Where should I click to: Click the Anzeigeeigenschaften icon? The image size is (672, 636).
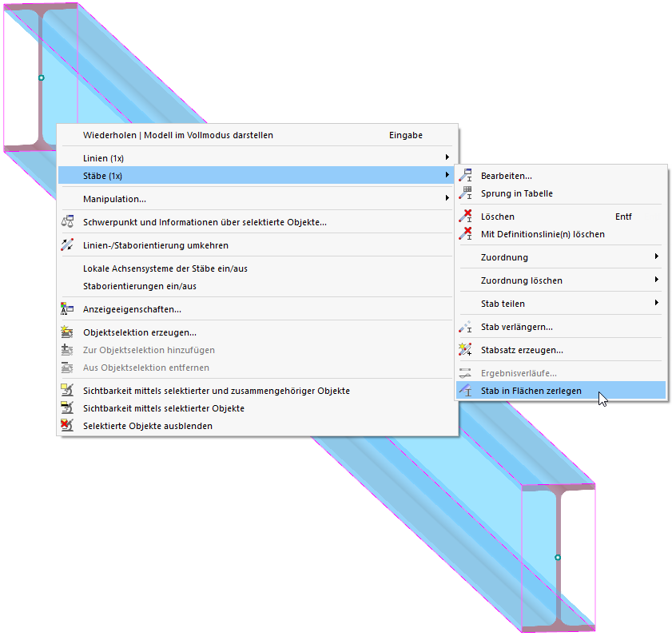(x=67, y=308)
